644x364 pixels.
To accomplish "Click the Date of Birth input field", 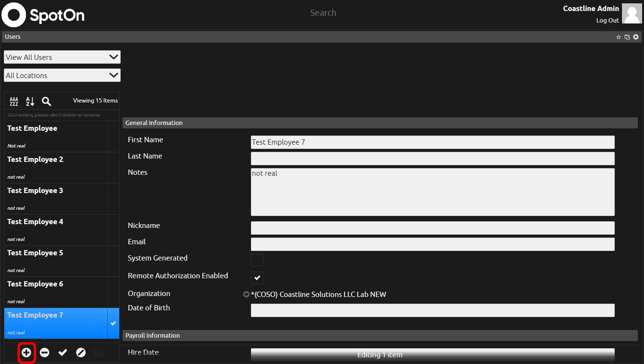I will [433, 310].
